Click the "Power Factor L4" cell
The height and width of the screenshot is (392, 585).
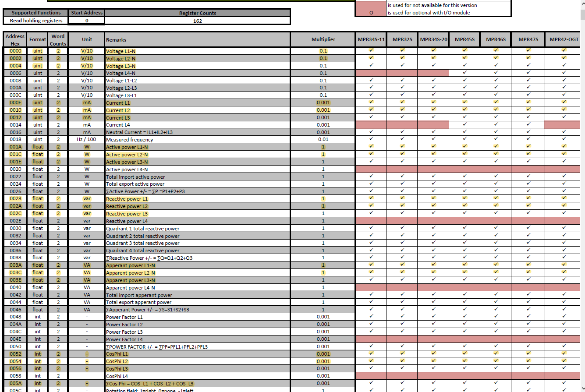198,339
